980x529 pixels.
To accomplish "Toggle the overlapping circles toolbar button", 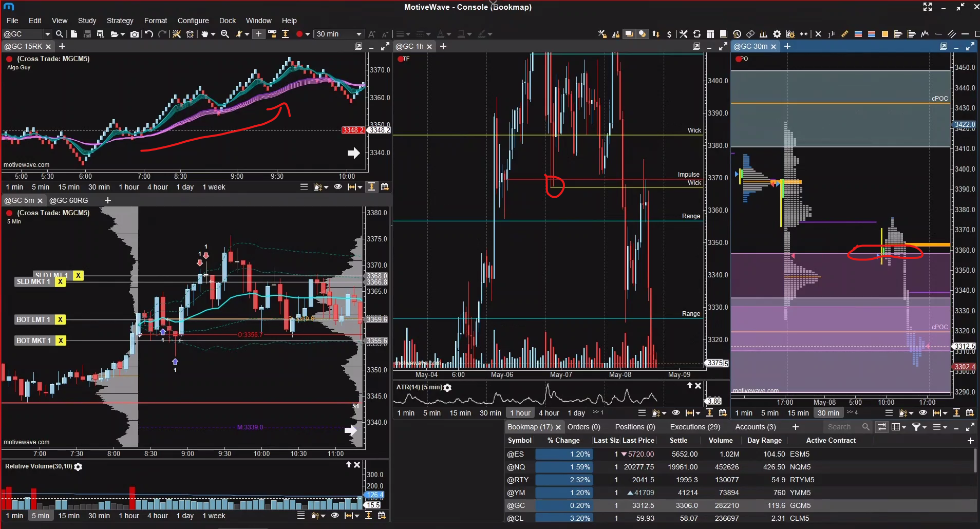I will 642,34.
